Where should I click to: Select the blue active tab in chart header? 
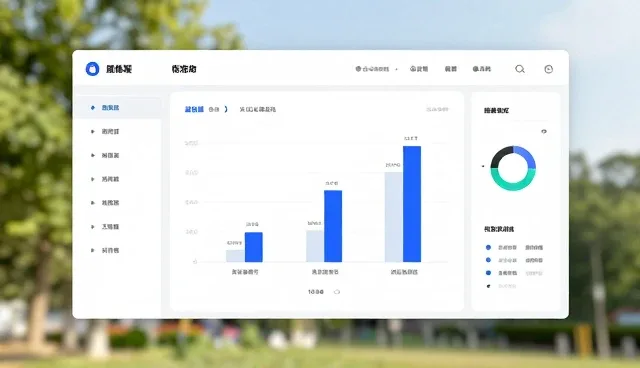click(x=194, y=109)
